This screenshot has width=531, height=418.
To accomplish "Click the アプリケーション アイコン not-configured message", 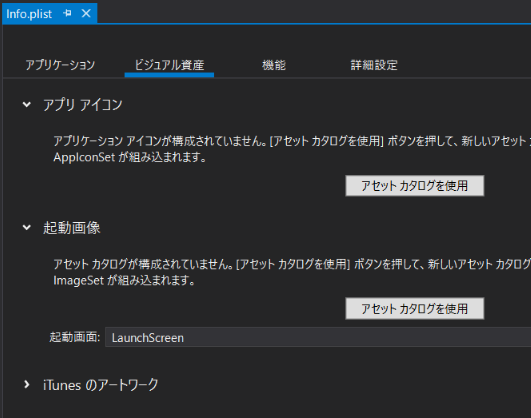I will 292,141.
